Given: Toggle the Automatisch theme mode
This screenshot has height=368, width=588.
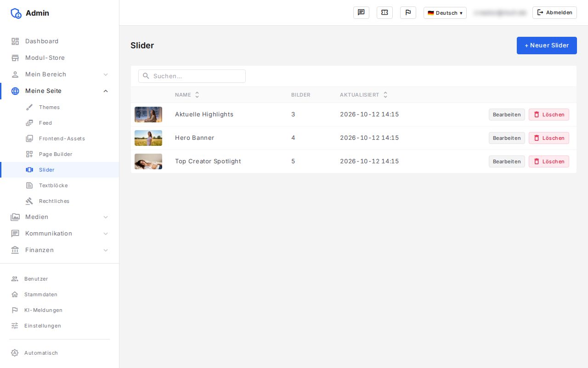Looking at the screenshot, I should 60,353.
